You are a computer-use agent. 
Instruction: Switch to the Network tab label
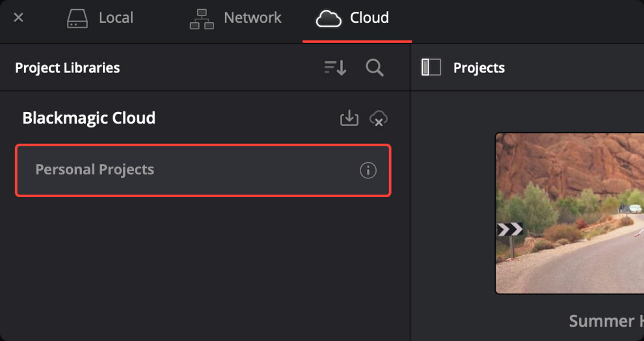(x=252, y=18)
